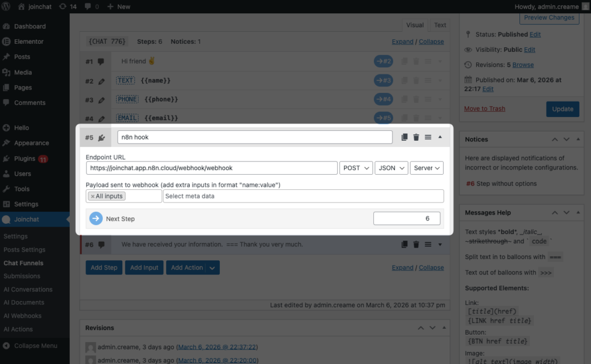The image size is (591, 364).
Task: Click the Add Action button
Action: click(x=186, y=268)
